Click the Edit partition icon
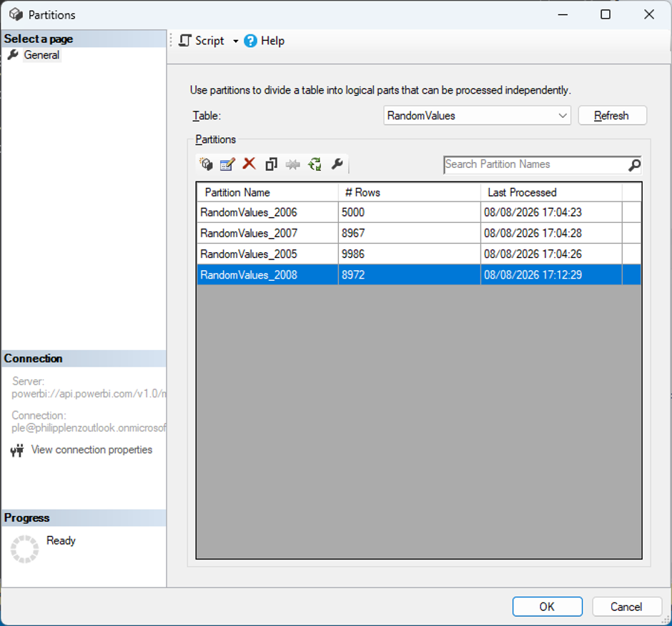 [227, 164]
